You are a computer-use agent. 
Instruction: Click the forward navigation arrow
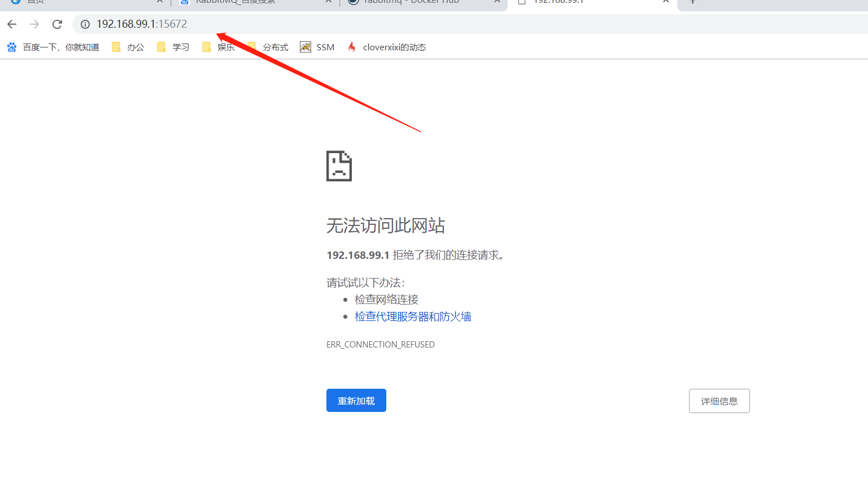point(34,24)
